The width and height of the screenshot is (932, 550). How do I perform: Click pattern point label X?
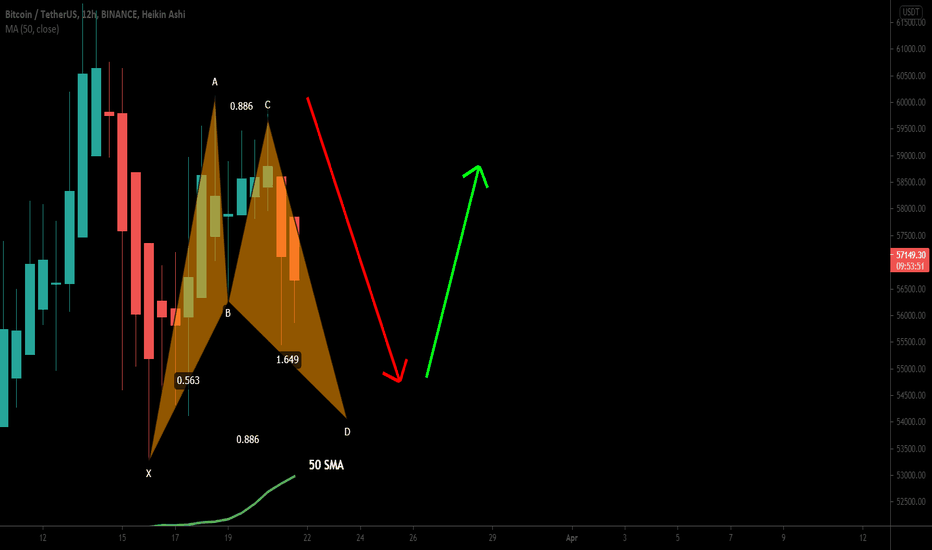pos(149,473)
